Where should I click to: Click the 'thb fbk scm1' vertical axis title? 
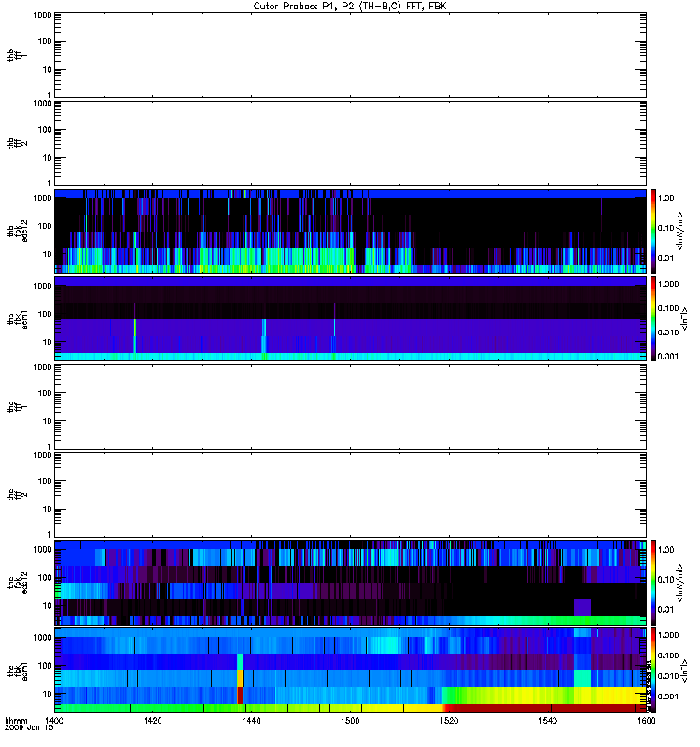pos(18,319)
